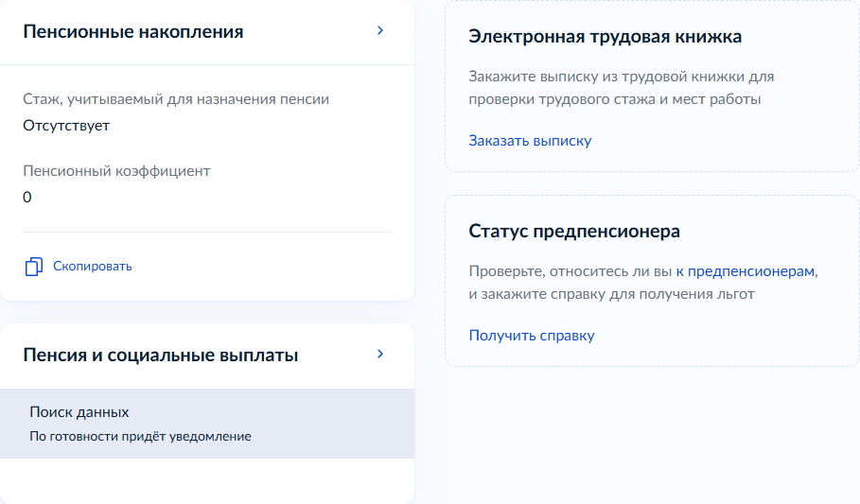This screenshot has width=860, height=504.
Task: Click the pension coefficient value 0
Action: click(27, 198)
